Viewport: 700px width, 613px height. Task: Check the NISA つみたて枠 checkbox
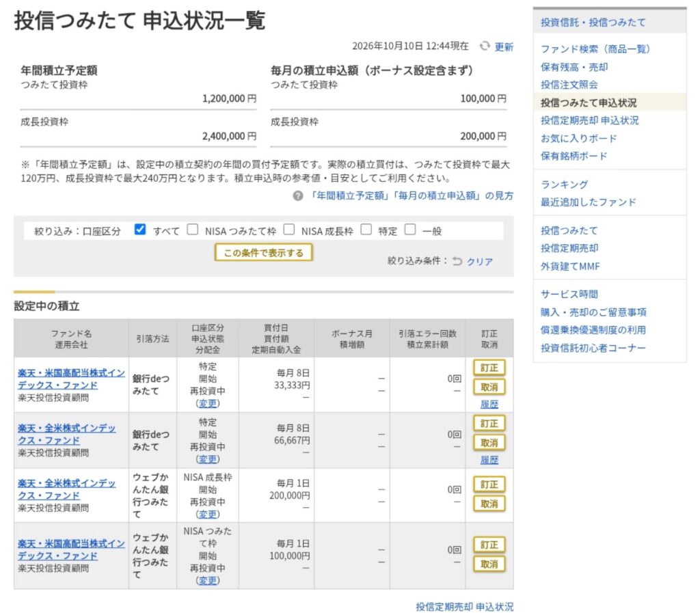click(x=192, y=230)
